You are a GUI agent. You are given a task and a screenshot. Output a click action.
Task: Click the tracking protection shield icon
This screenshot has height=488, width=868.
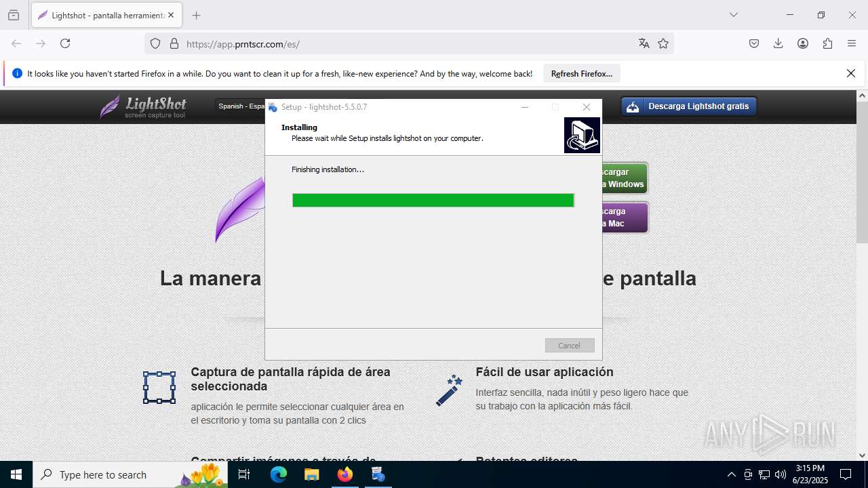(155, 43)
